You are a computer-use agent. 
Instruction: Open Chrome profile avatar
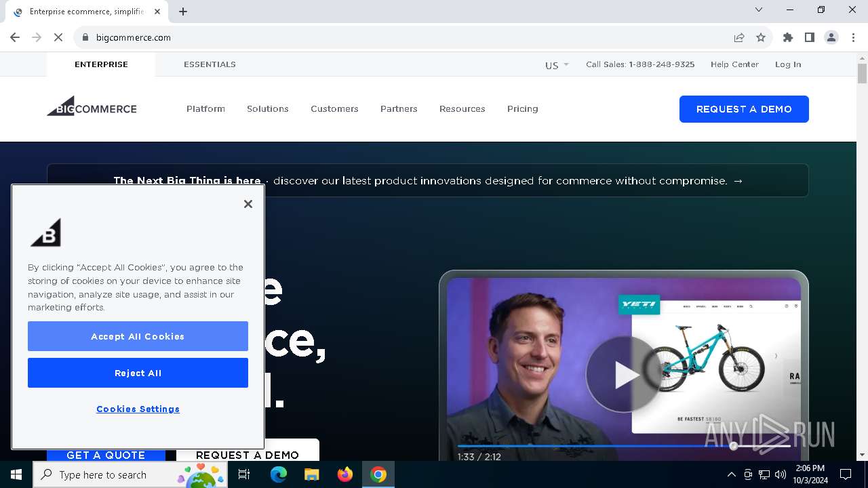coord(831,37)
